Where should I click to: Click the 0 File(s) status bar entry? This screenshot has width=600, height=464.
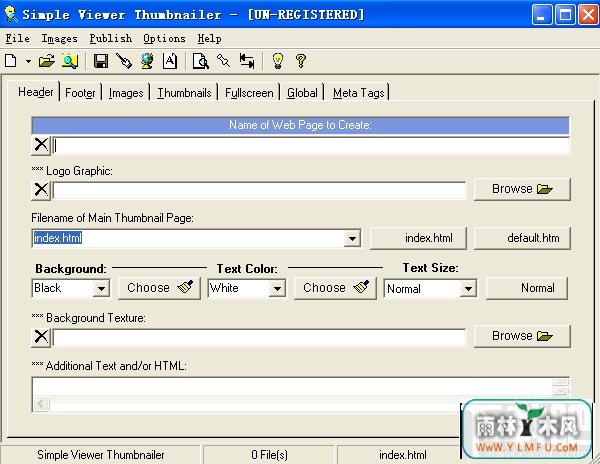[x=269, y=455]
